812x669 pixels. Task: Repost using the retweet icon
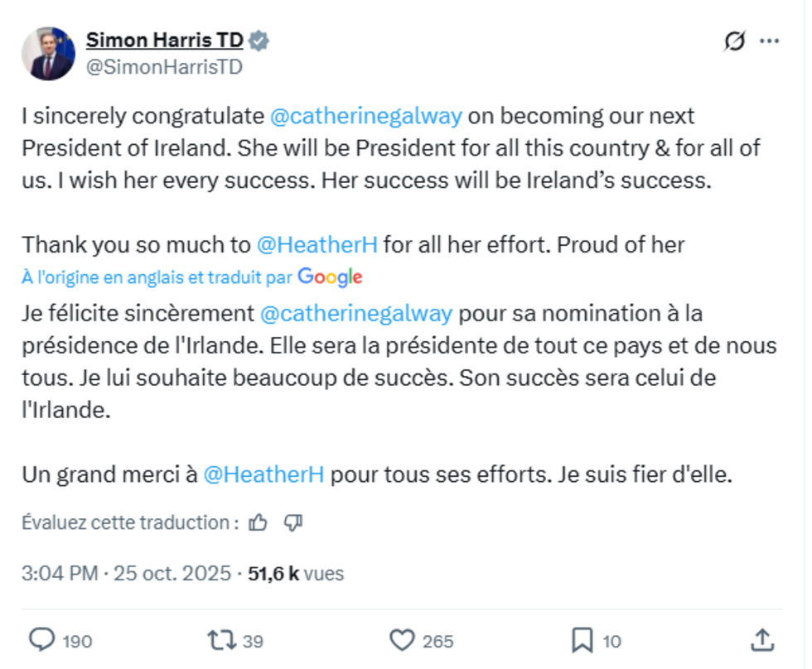(221, 640)
